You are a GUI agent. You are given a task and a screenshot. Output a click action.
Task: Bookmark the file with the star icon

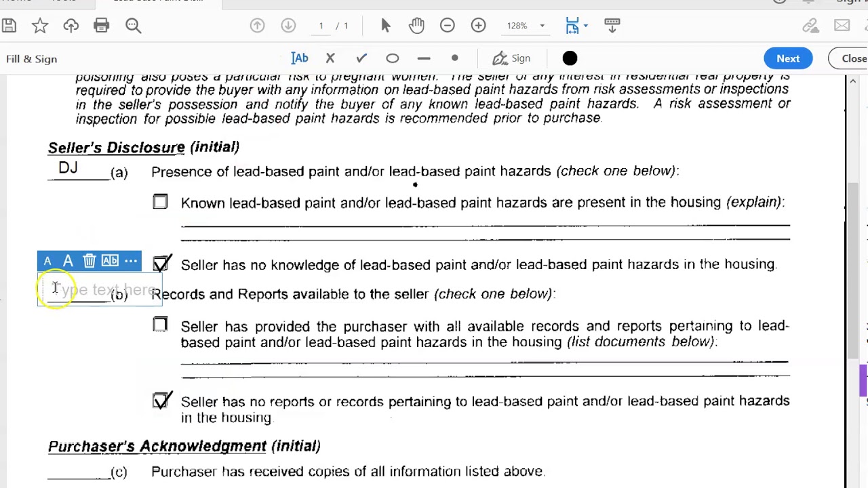(40, 26)
